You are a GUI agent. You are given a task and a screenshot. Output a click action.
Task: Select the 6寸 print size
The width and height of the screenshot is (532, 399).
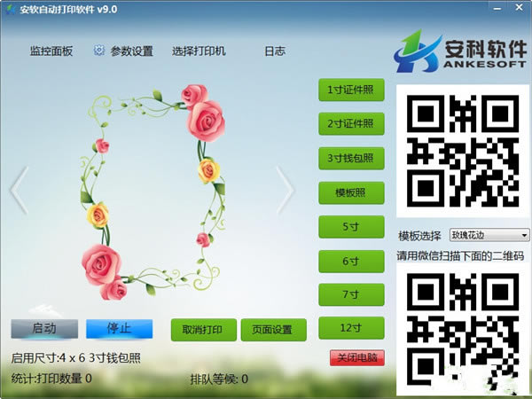[x=351, y=262]
